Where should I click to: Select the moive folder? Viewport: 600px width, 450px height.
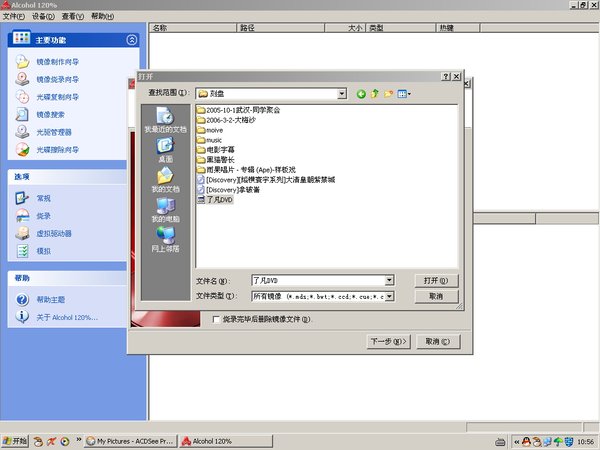(210, 130)
